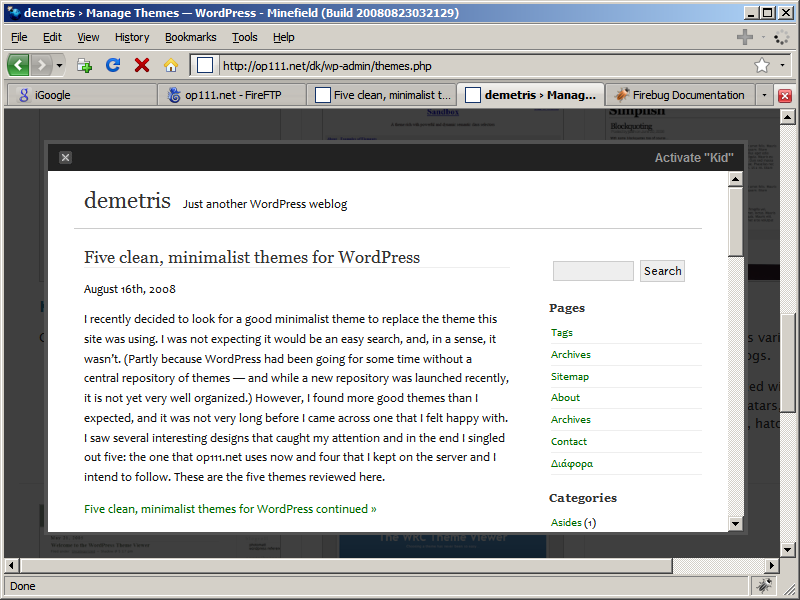
Task: Click the URL address field
Action: 485,66
